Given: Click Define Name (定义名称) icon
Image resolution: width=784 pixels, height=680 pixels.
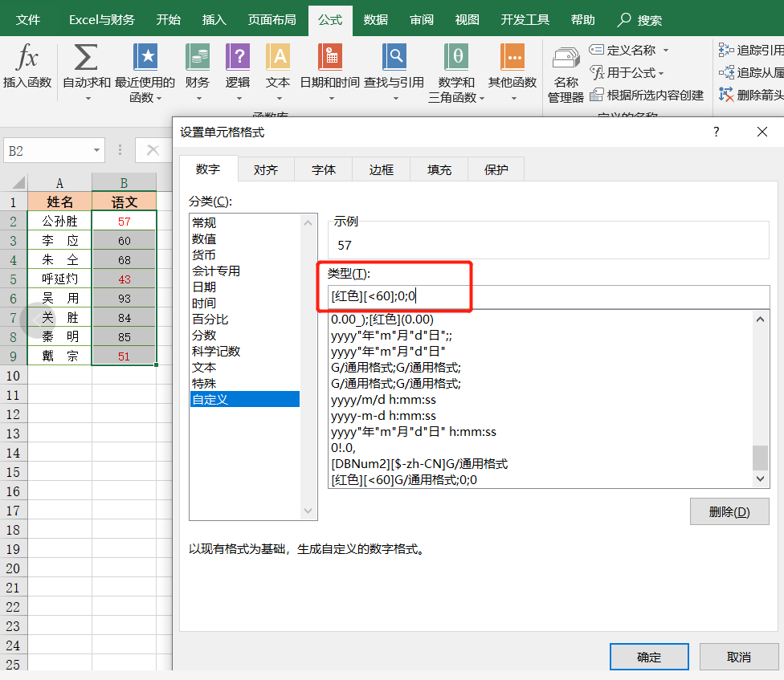Looking at the screenshot, I should click(x=596, y=50).
